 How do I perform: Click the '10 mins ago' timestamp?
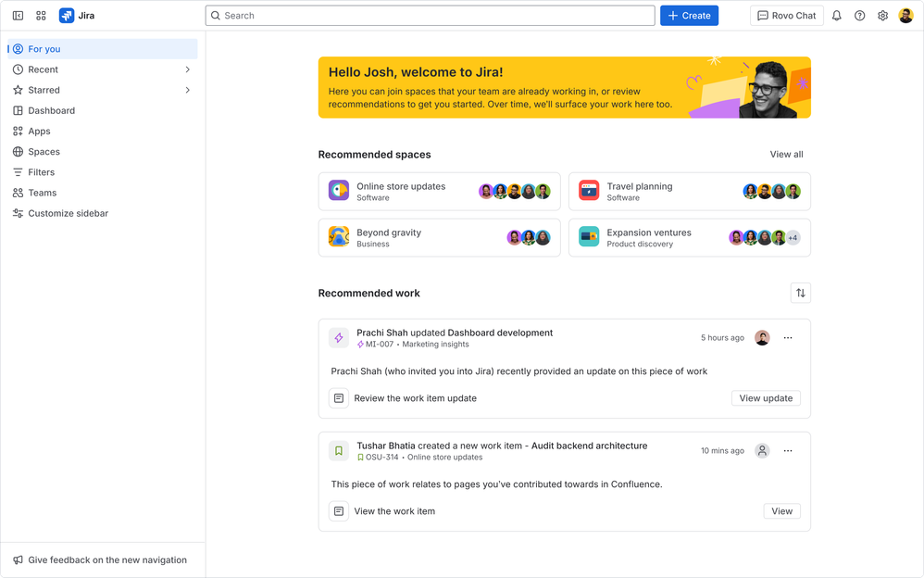[722, 450]
